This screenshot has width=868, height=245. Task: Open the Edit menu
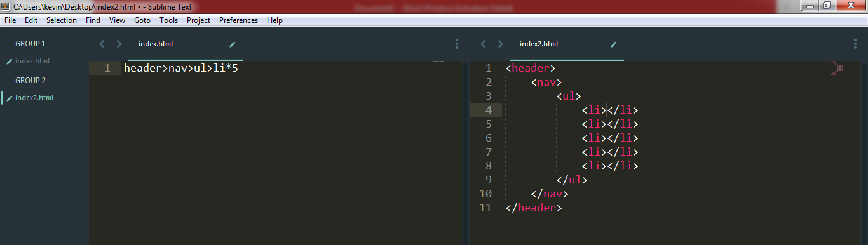pyautogui.click(x=31, y=20)
